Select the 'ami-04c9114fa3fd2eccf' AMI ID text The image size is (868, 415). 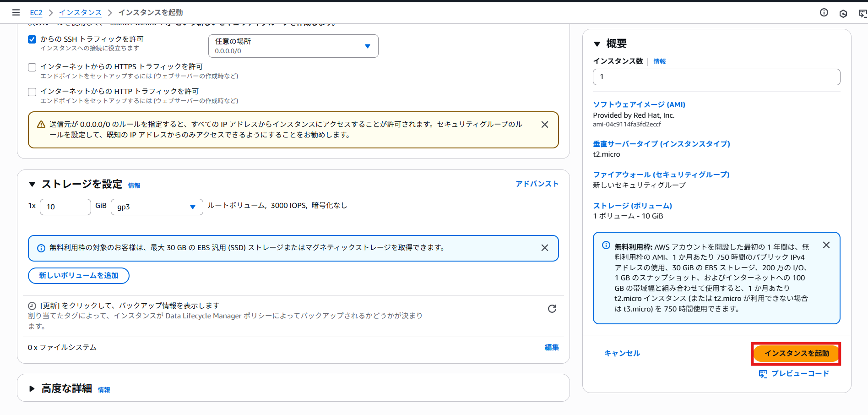(627, 124)
